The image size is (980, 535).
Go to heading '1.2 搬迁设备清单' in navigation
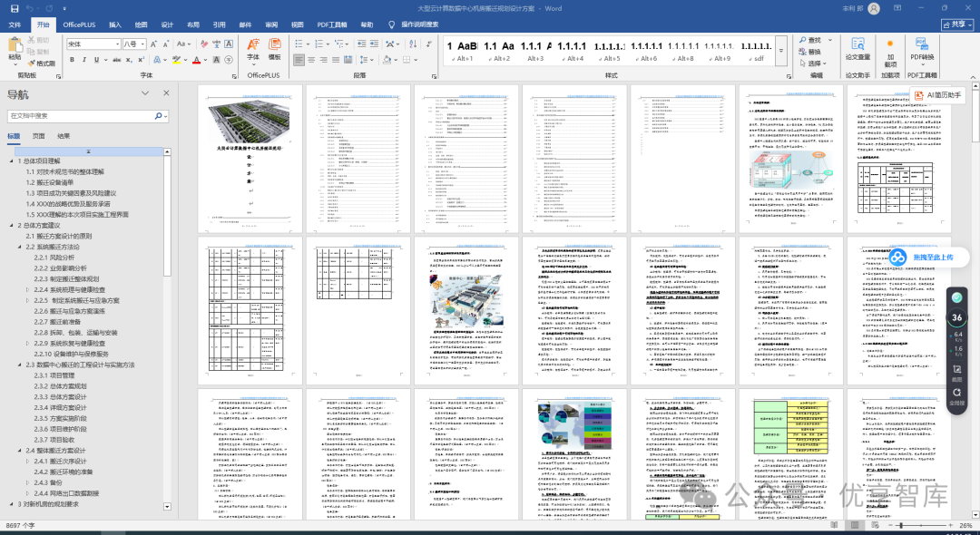[x=50, y=182]
